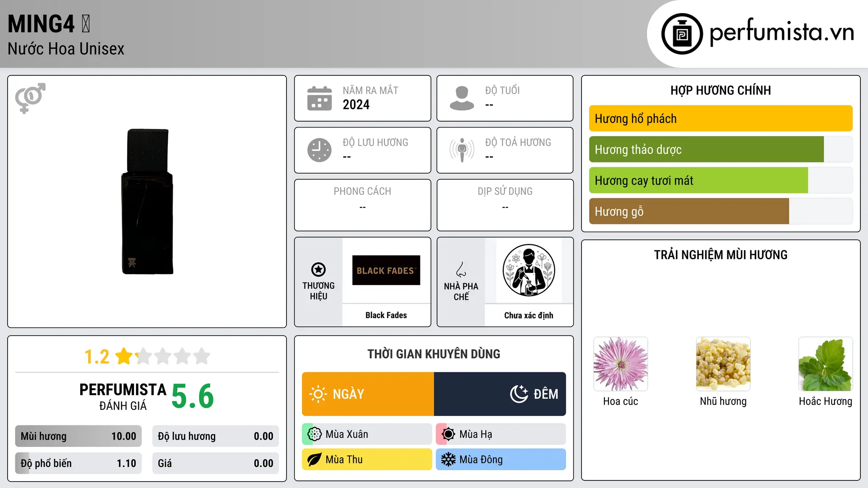Select the Đêm nighttime segment
The height and width of the screenshot is (488, 868).
click(x=500, y=394)
